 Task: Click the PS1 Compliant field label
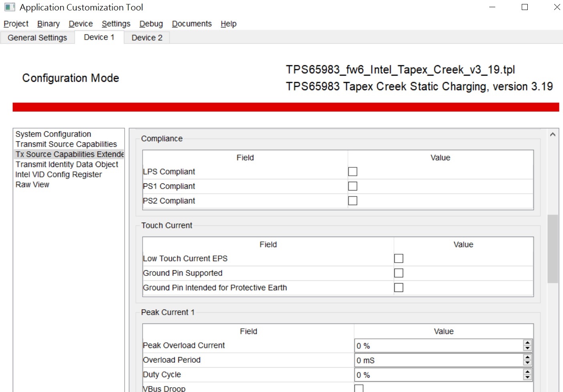pyautogui.click(x=169, y=186)
